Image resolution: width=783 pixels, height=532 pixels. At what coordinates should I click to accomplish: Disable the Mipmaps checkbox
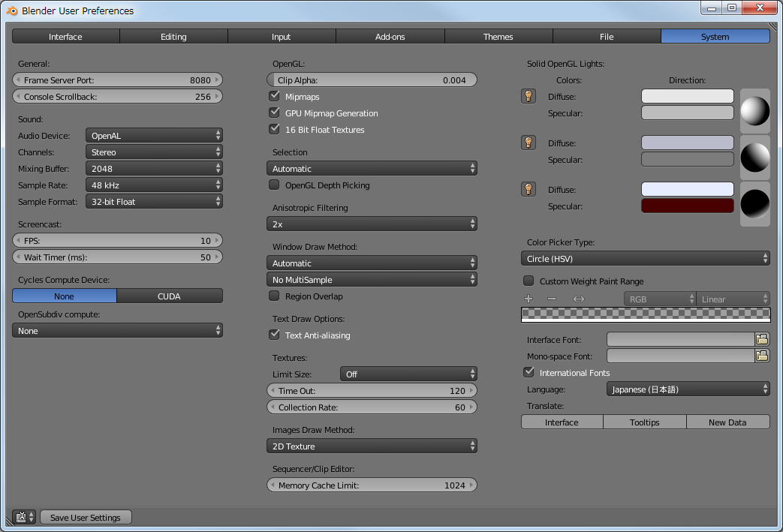click(x=274, y=96)
